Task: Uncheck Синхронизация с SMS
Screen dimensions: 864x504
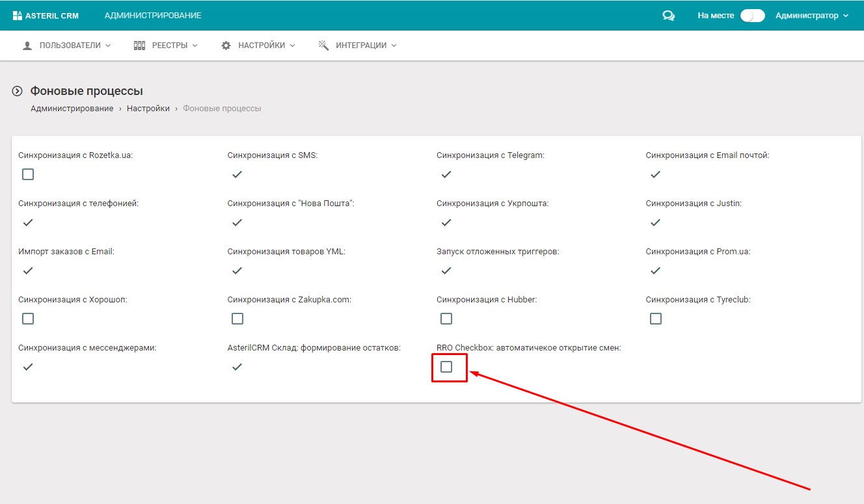Action: point(237,174)
